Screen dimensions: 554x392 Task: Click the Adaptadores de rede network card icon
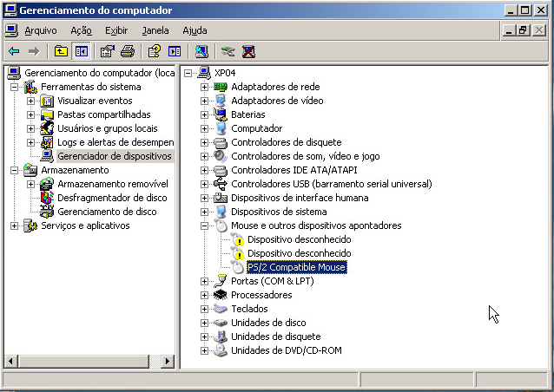[221, 87]
